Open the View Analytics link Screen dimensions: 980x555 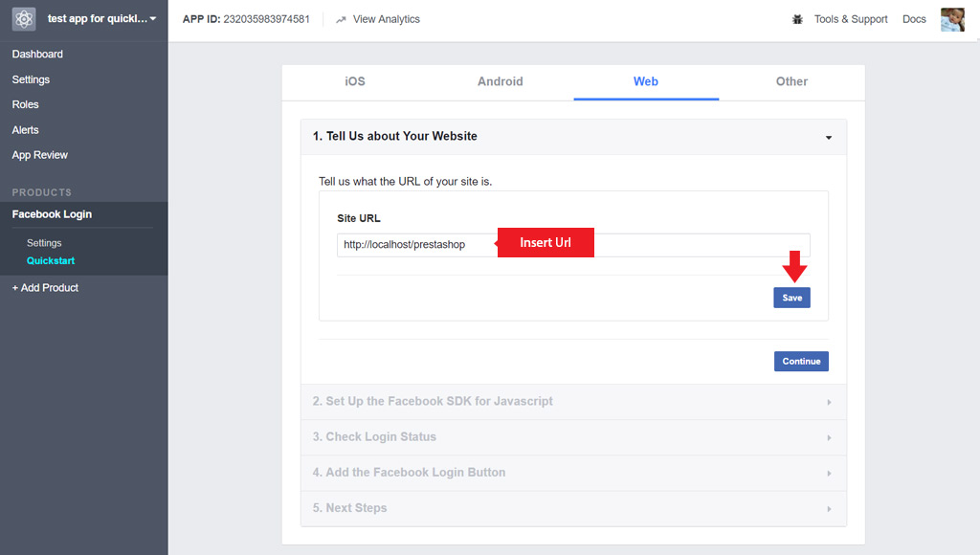click(386, 19)
